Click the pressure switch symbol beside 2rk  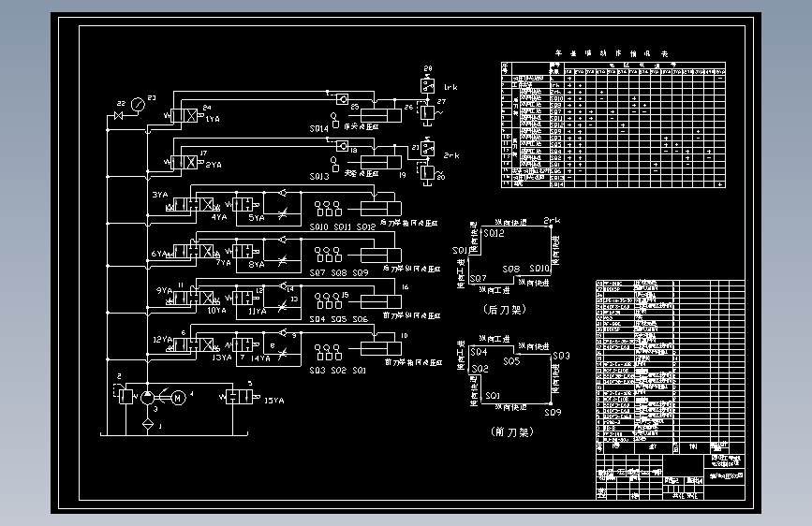pos(428,149)
